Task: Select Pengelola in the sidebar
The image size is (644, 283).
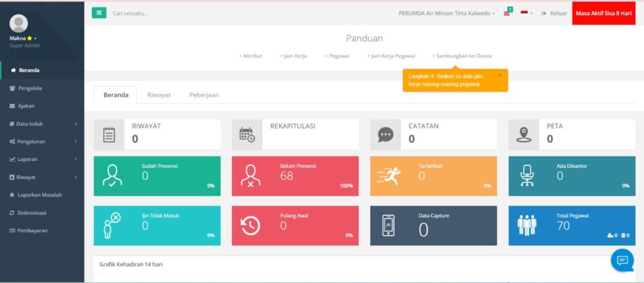Action: (x=30, y=88)
